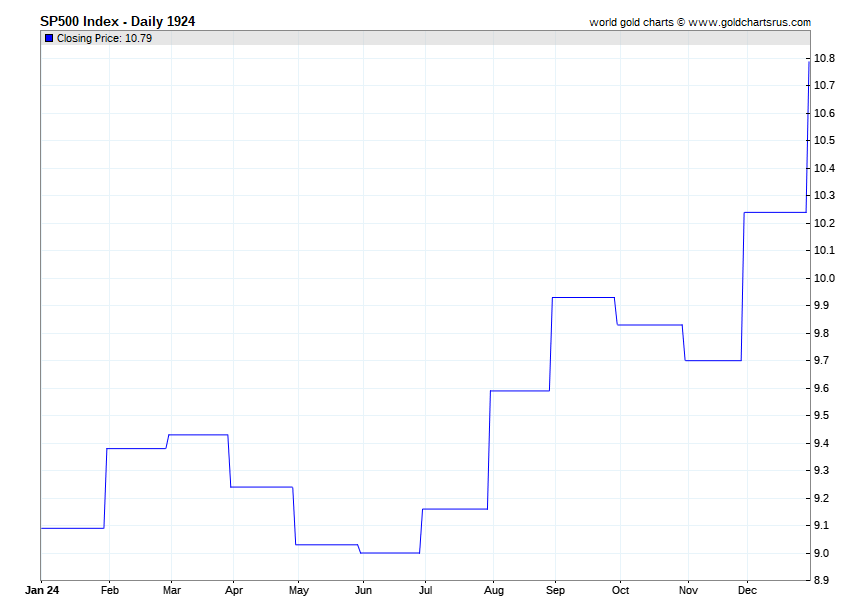Click the 10.5 y-axis value
850x616 pixels.
[x=824, y=140]
